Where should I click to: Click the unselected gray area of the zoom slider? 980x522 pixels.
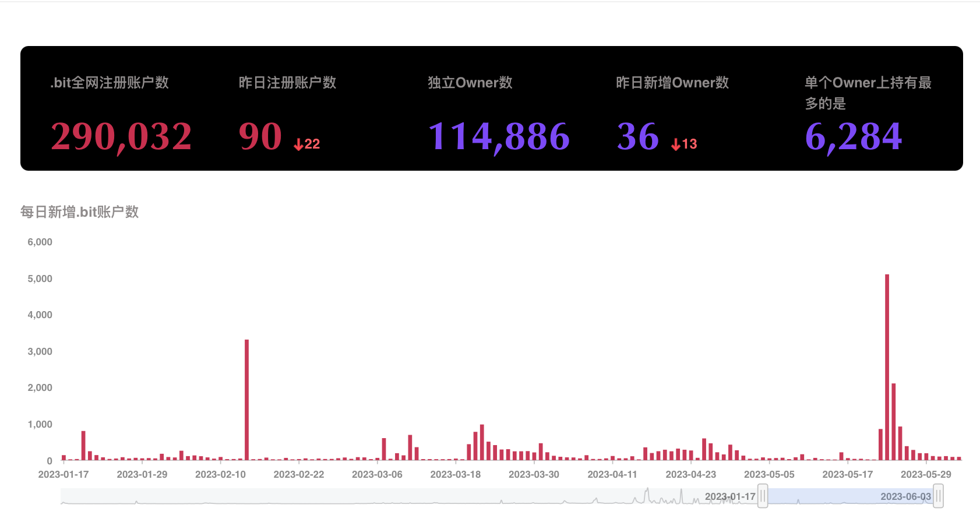tap(408, 496)
